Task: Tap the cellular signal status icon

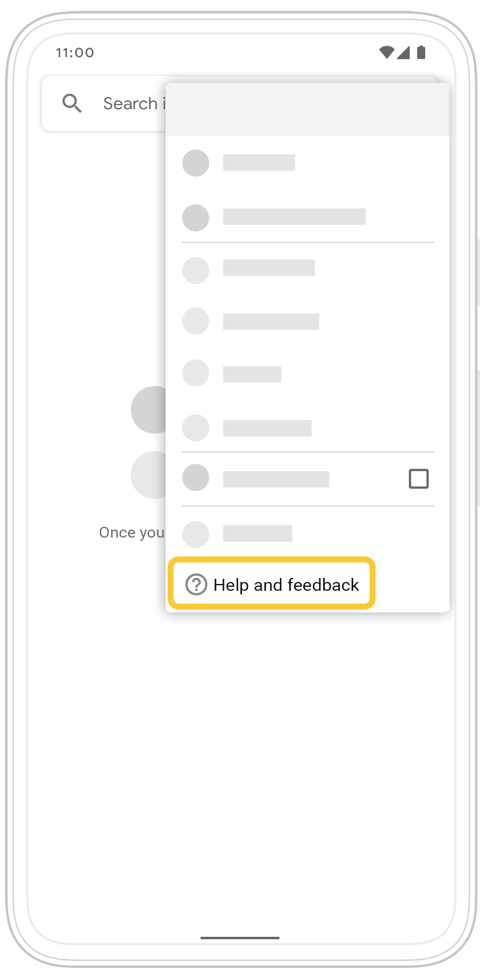Action: [x=403, y=52]
